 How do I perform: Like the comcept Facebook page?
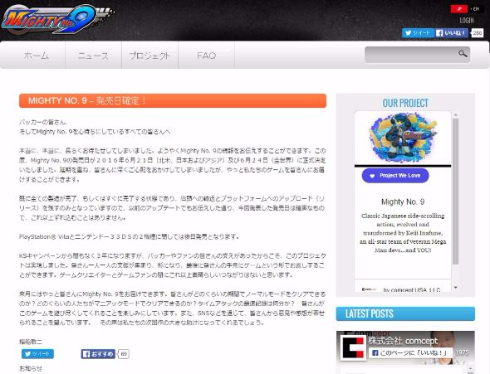click(411, 353)
